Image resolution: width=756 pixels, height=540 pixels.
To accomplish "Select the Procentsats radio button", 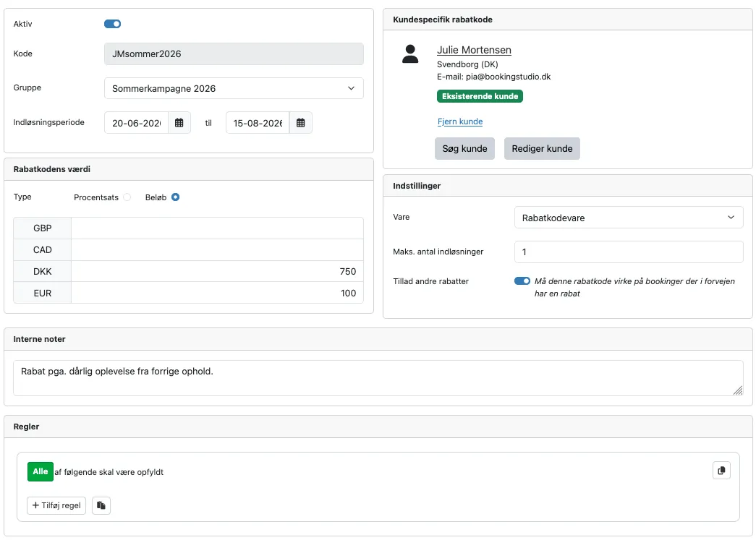I will pyautogui.click(x=127, y=197).
